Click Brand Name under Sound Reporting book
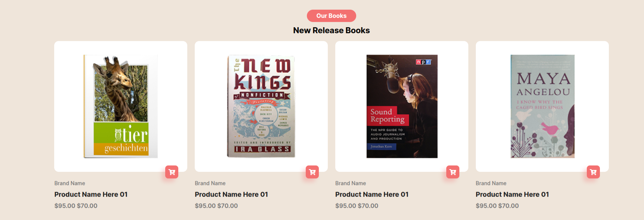This screenshot has width=644, height=220. pyautogui.click(x=351, y=183)
